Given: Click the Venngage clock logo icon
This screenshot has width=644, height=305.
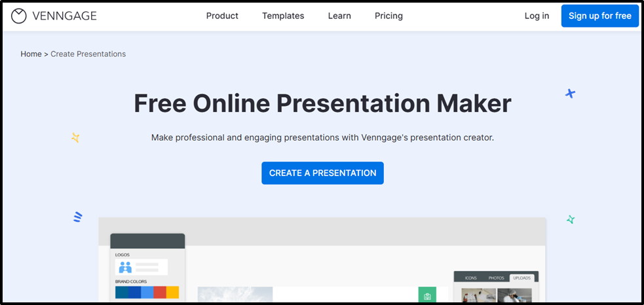Looking at the screenshot, I should click(x=18, y=16).
